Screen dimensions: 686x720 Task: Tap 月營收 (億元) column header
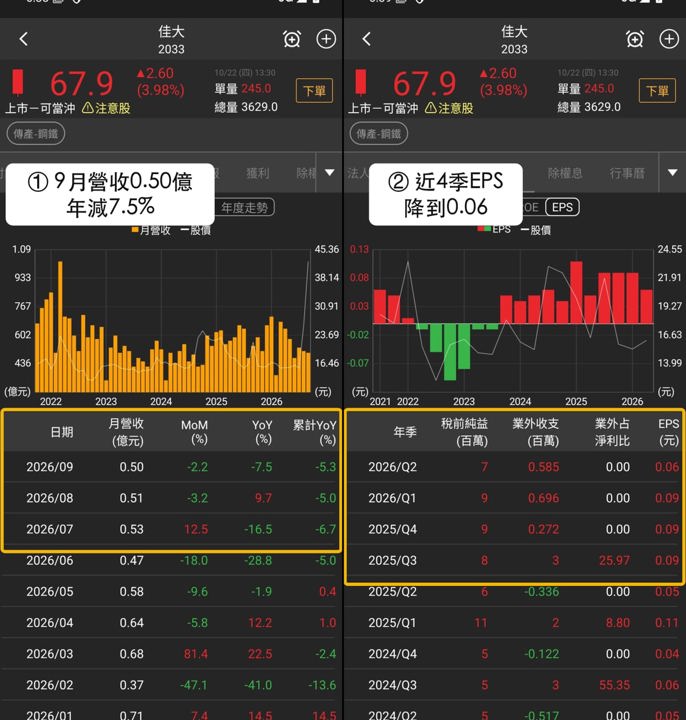pos(126,432)
